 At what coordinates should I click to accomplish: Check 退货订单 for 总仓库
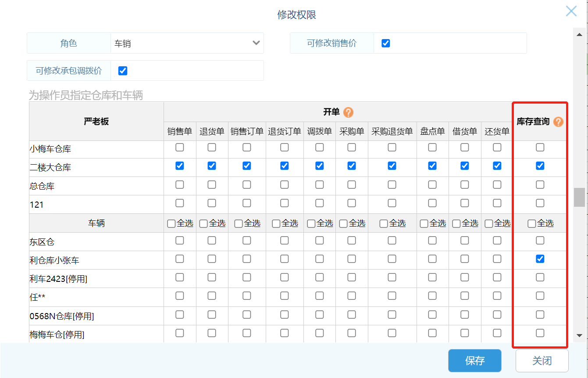(285, 184)
